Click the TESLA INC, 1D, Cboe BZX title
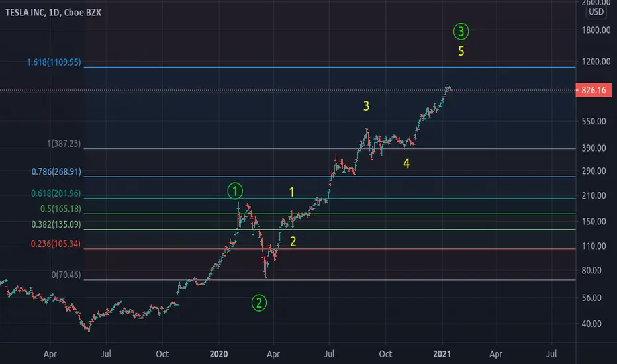The height and width of the screenshot is (364, 617). pos(53,12)
